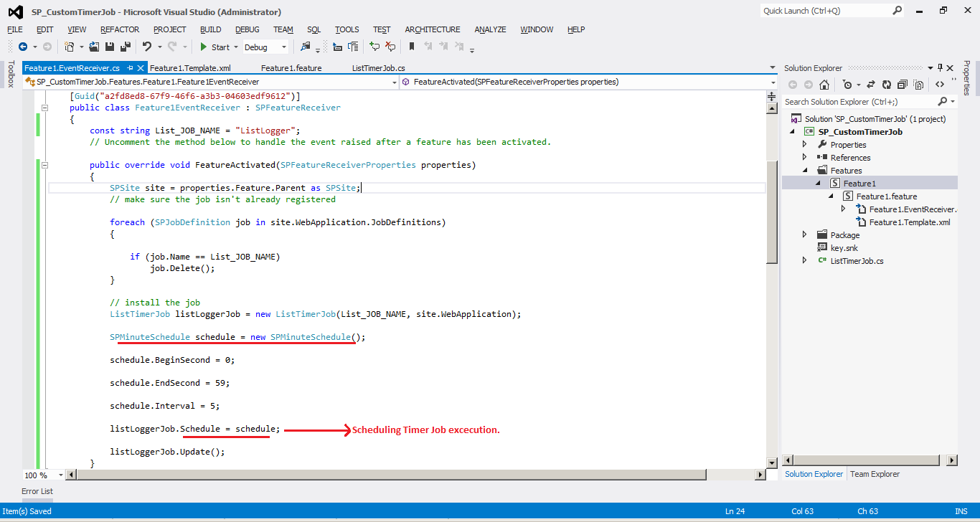Collapse the Features folder node
This screenshot has width=980, height=522.
804,171
